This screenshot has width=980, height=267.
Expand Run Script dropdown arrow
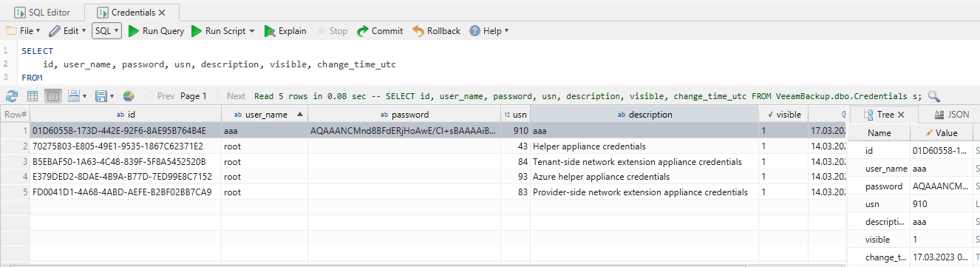[x=252, y=31]
